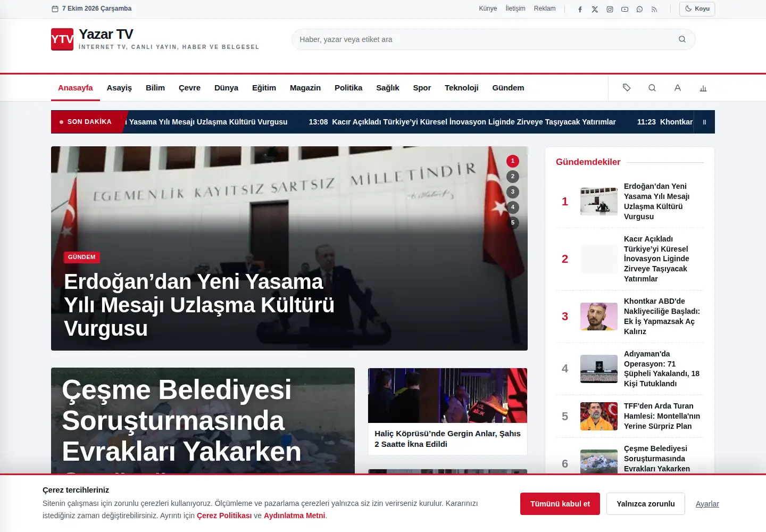Screen dimensions: 766x532
Task: Open the Instagram social icon
Action: point(610,9)
